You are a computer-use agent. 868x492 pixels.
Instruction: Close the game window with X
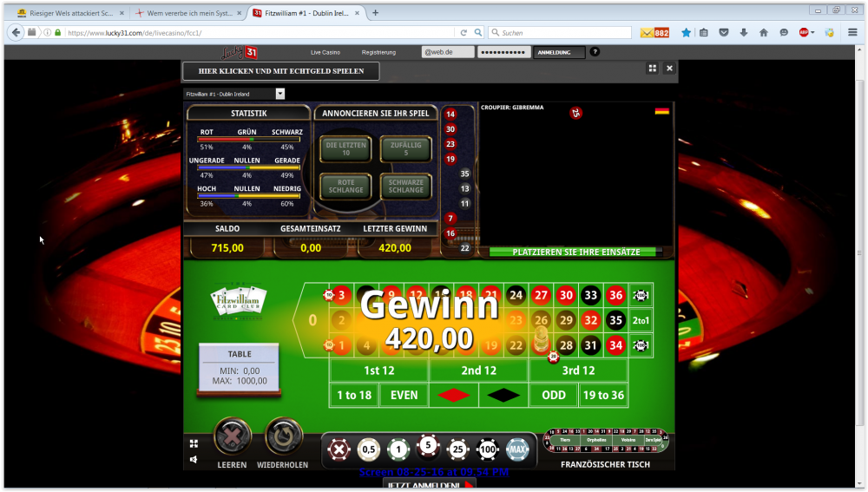669,68
